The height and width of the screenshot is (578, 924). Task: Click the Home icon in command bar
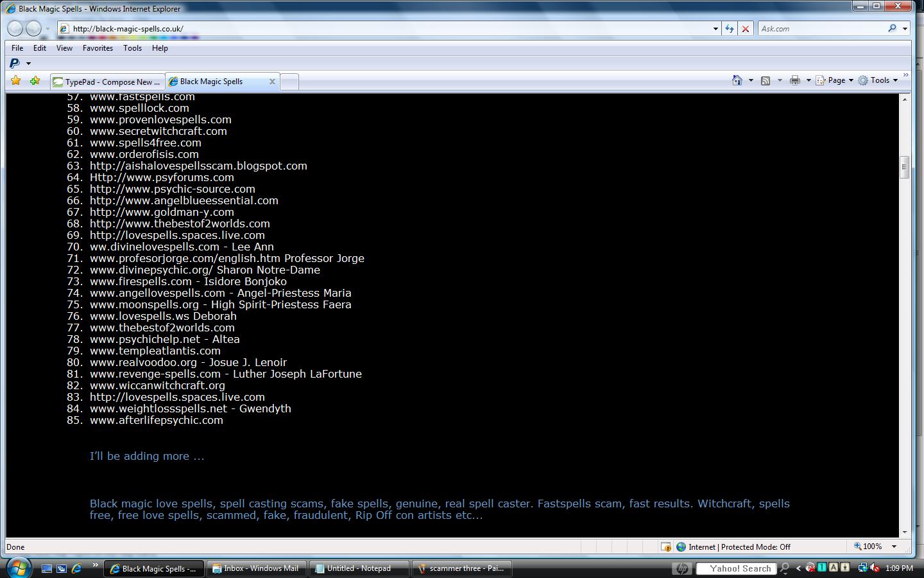point(737,80)
